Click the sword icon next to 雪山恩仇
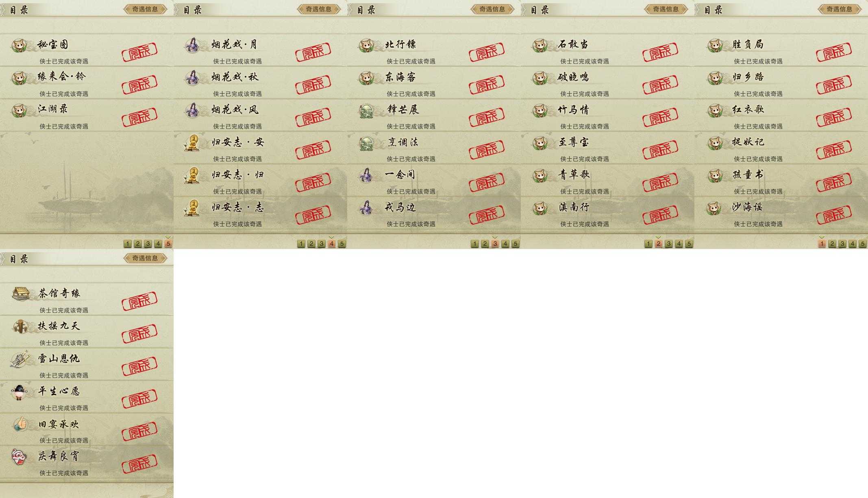 [x=20, y=359]
